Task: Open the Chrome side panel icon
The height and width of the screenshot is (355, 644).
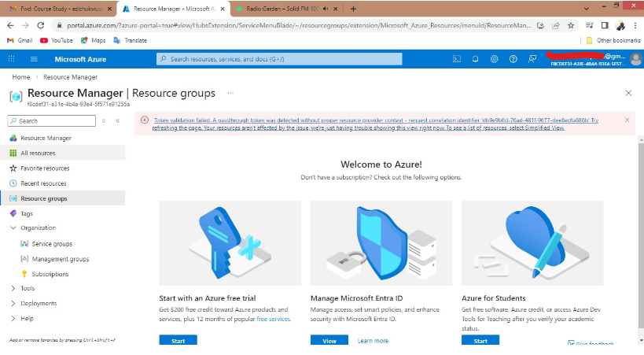Action: click(x=605, y=25)
